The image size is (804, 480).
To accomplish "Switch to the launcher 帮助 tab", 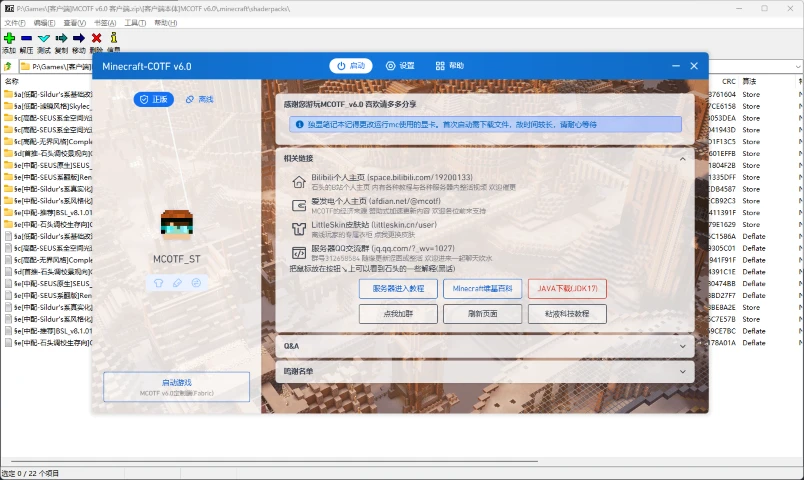I will coord(450,66).
